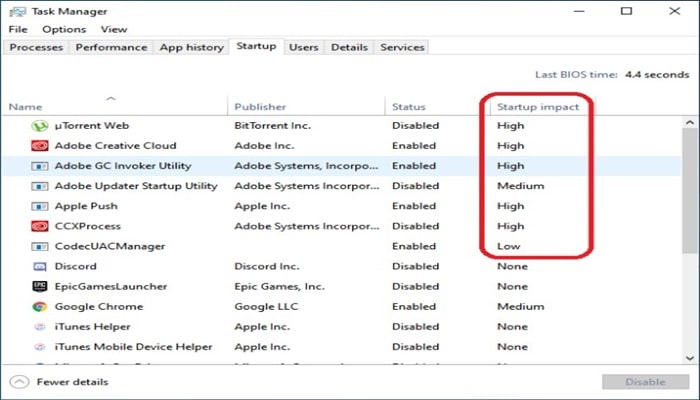Select the CCXProcess entry name
700x400 pixels.
tap(88, 226)
